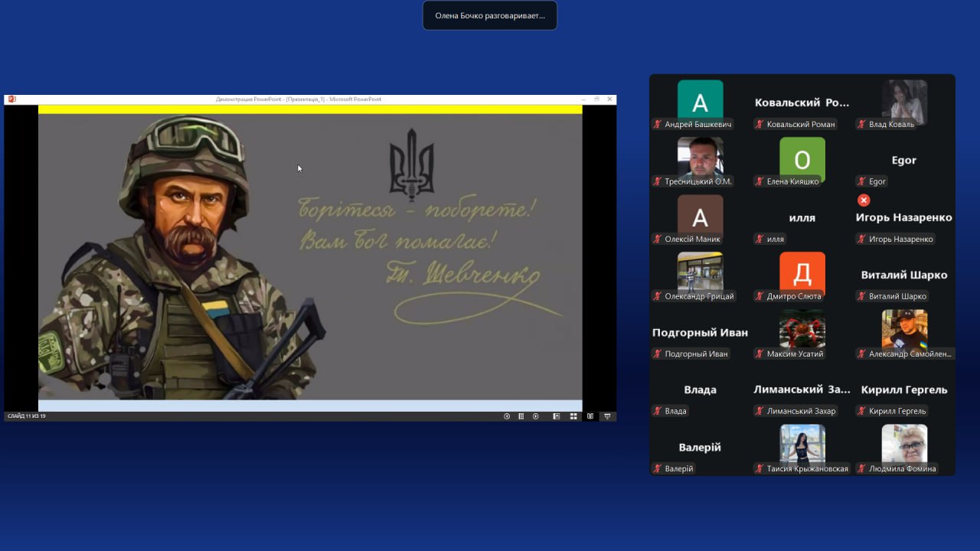The width and height of the screenshot is (980, 551).
Task: Click the large 'Виталий Шарко' name text
Action: (x=904, y=275)
